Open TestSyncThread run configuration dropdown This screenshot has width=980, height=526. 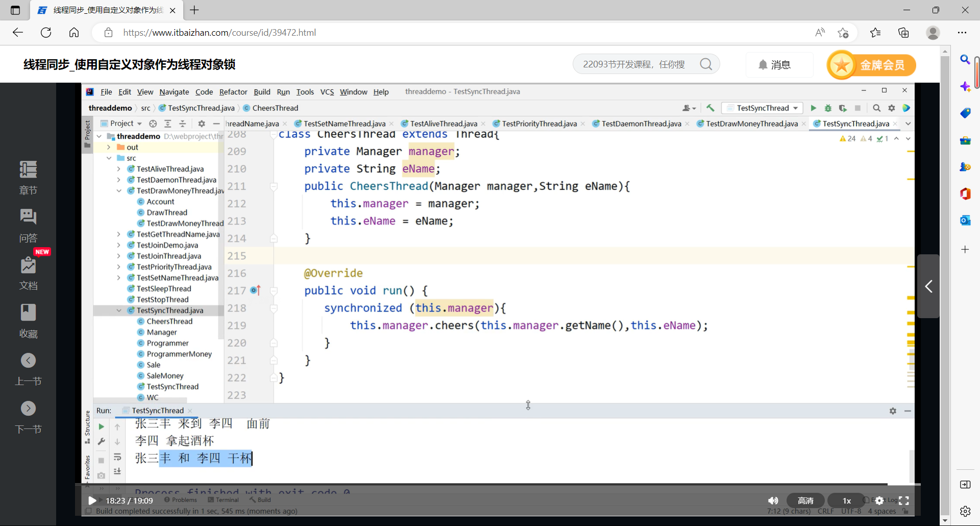point(763,108)
